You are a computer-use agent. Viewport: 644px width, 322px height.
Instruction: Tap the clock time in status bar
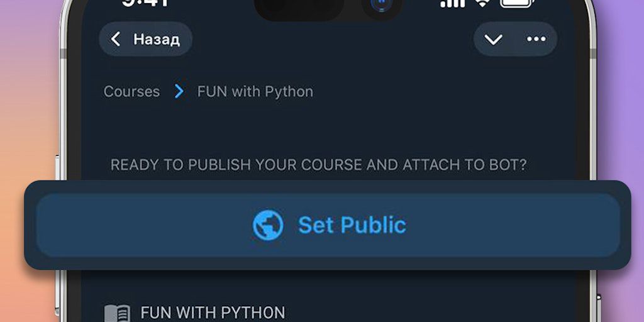click(x=146, y=3)
